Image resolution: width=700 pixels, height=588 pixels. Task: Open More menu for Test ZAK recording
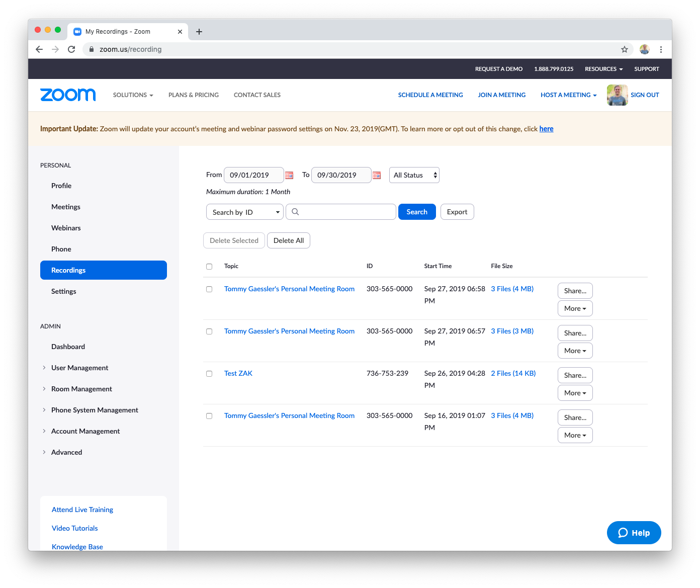tap(575, 393)
